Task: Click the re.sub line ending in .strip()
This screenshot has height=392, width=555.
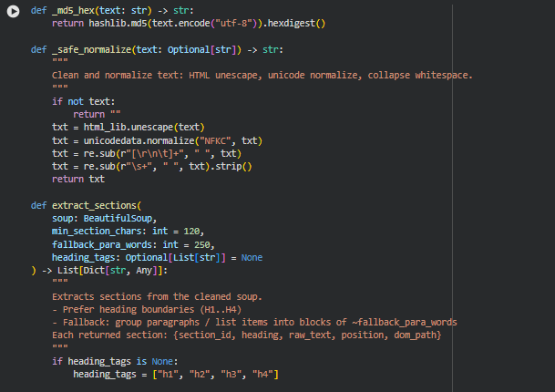Action: [x=151, y=166]
